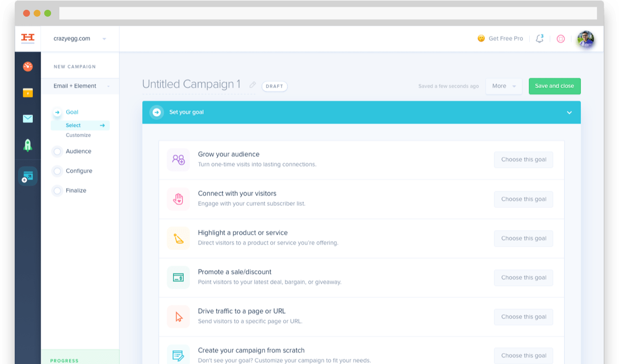The image size is (619, 364).
Task: Click the browser address bar
Action: (x=328, y=13)
